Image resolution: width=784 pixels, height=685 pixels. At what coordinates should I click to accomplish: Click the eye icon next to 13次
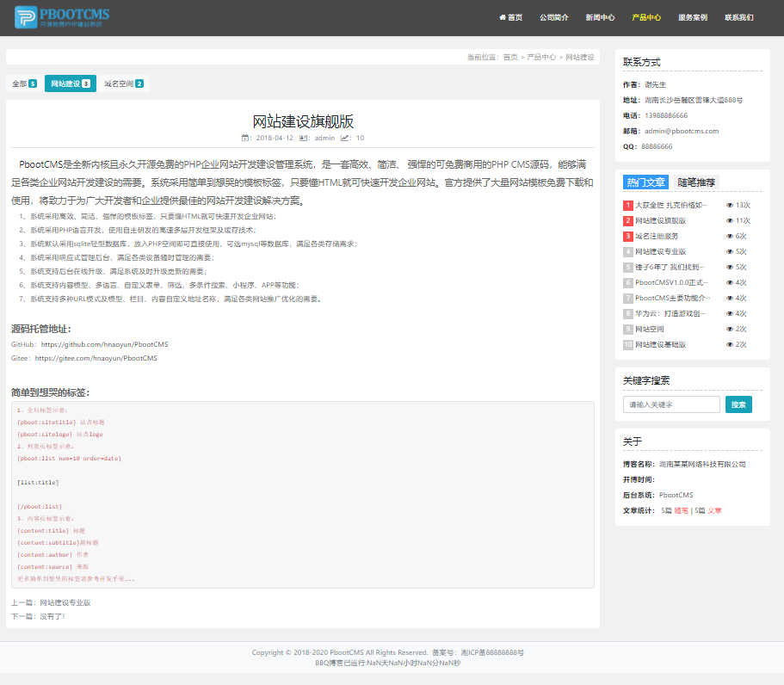pyautogui.click(x=730, y=205)
